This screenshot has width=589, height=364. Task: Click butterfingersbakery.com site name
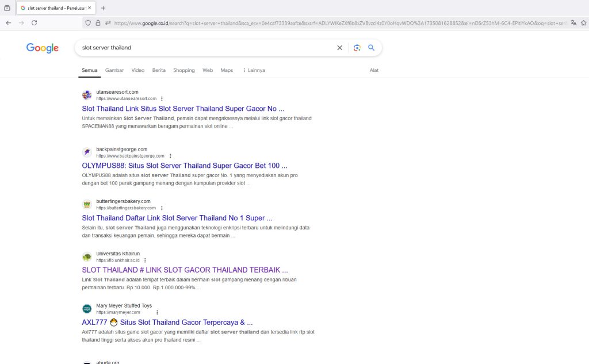[123, 201]
